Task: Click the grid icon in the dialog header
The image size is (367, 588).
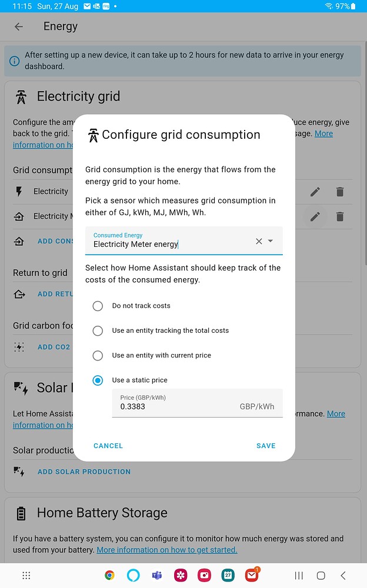Action: (93, 135)
